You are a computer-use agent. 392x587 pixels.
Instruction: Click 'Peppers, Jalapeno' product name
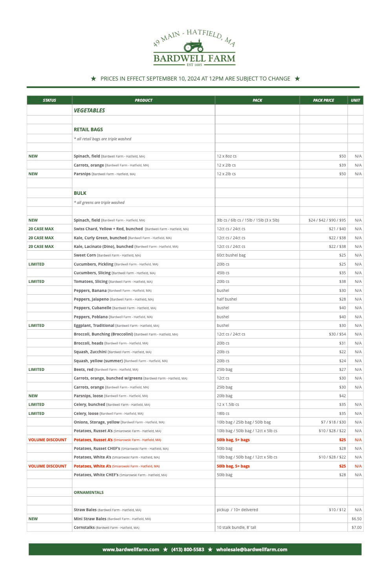(92, 299)
